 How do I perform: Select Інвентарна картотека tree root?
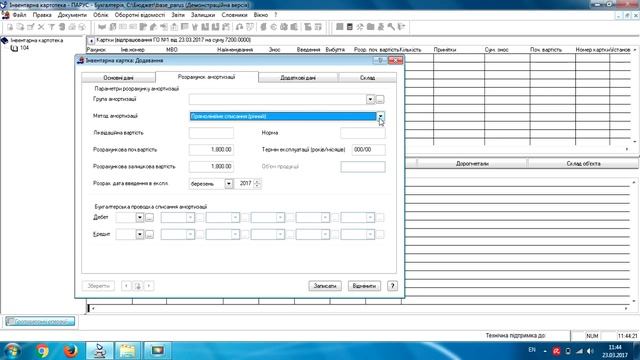(37, 40)
